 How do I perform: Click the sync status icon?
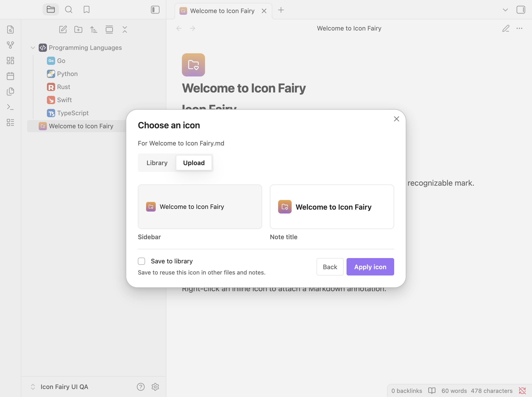(x=522, y=391)
